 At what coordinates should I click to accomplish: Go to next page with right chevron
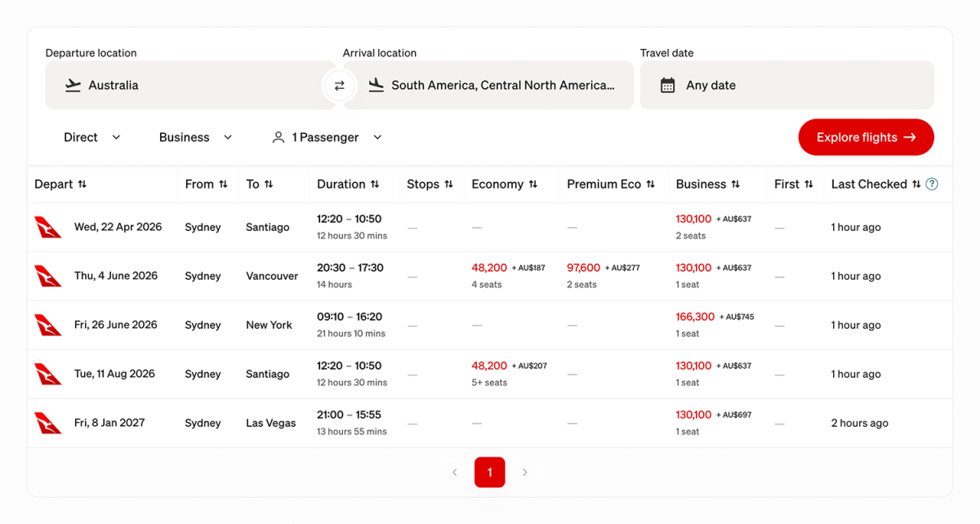point(525,473)
